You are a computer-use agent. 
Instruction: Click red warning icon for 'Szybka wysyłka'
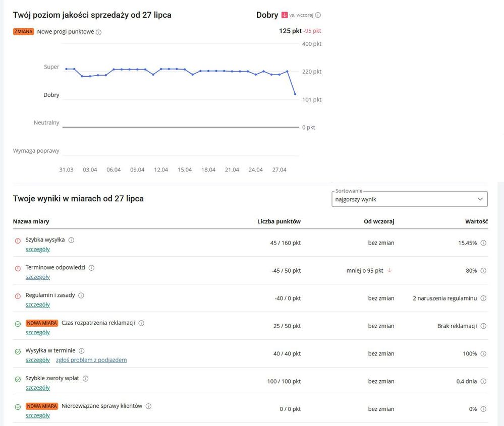[18, 240]
